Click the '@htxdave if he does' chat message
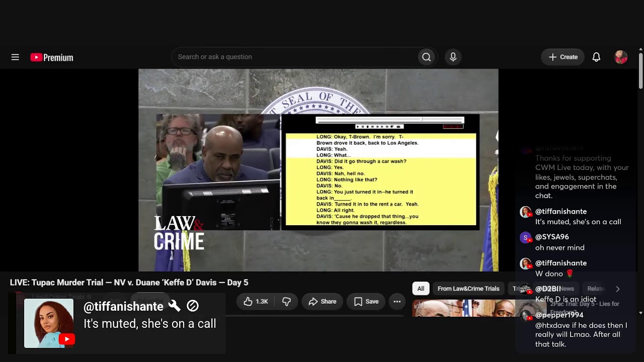The height and width of the screenshot is (362, 644). (581, 335)
